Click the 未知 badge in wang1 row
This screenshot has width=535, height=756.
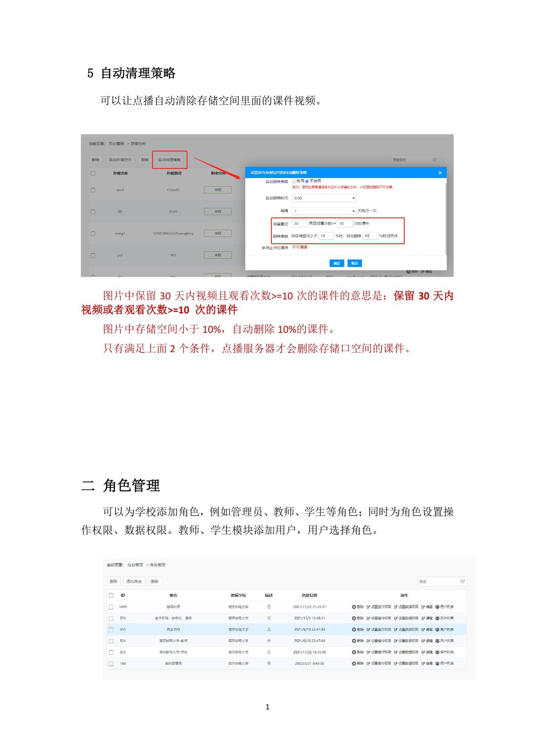(218, 233)
